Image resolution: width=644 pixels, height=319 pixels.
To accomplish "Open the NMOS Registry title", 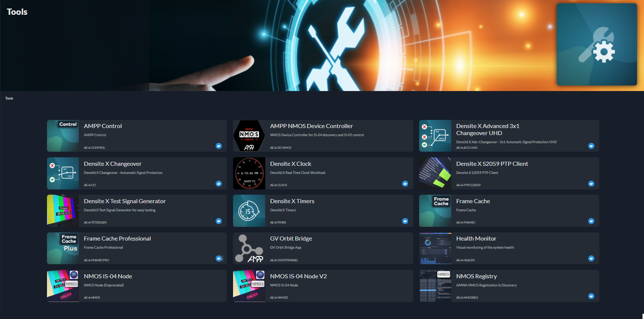I will point(476,276).
